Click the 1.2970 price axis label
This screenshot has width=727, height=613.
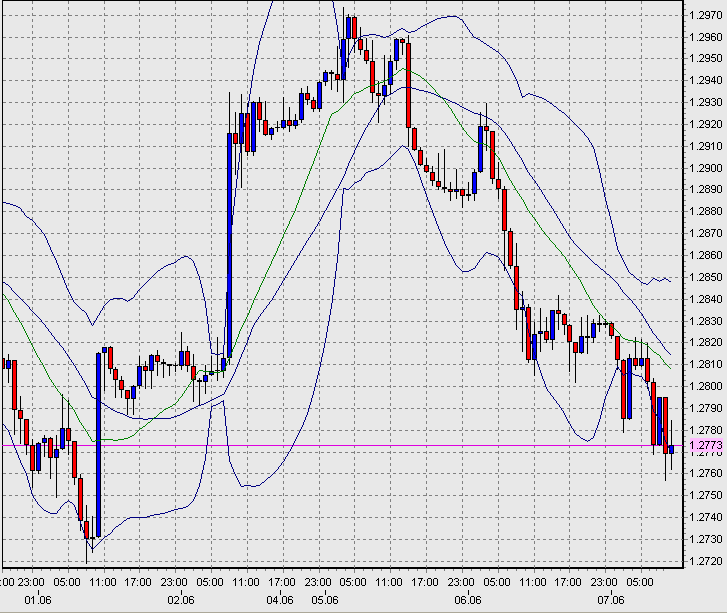tap(706, 15)
